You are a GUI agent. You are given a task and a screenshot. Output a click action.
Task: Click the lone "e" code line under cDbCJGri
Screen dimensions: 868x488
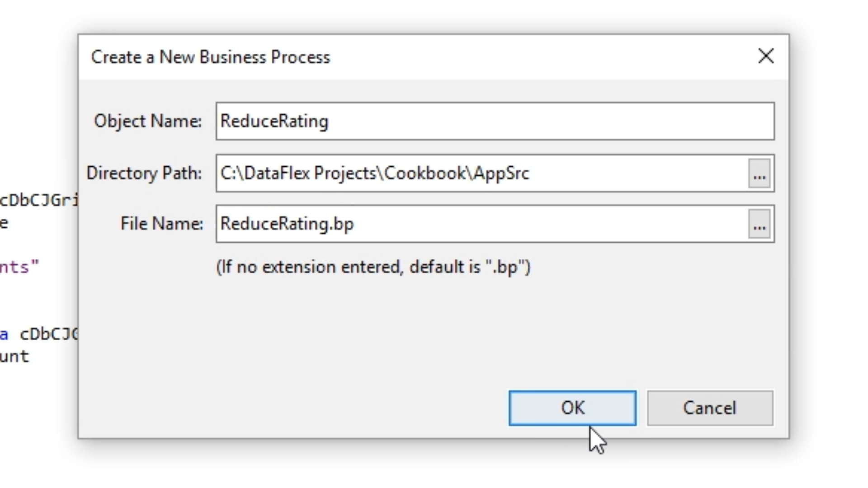4,223
